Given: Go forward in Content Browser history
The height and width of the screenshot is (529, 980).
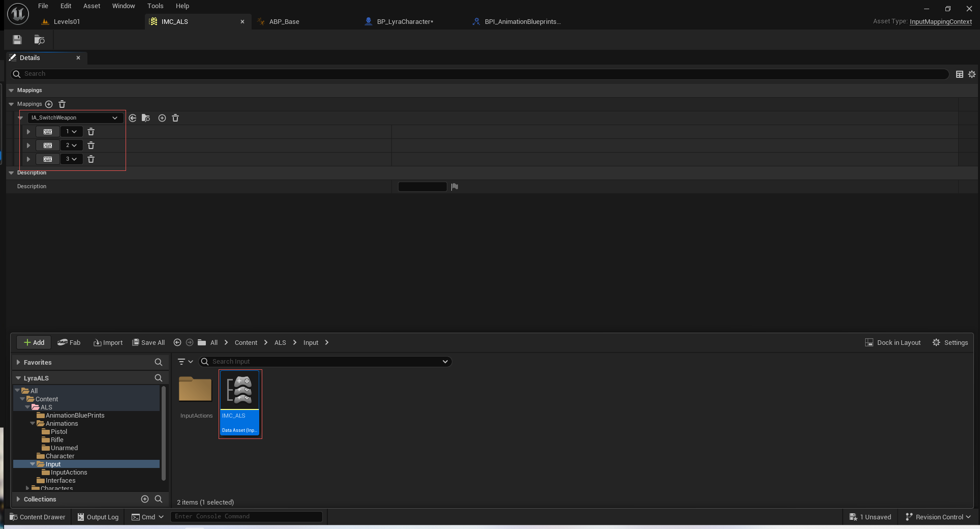Looking at the screenshot, I should pyautogui.click(x=190, y=343).
